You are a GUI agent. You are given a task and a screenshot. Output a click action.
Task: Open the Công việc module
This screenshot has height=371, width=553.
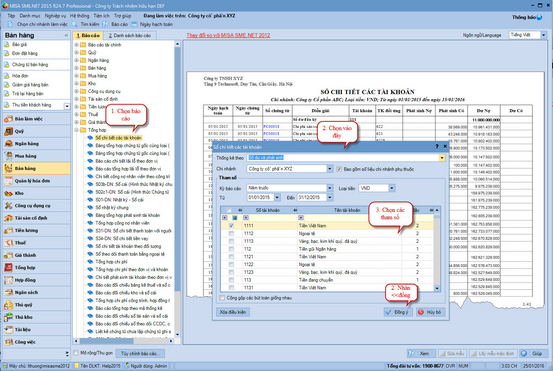[36, 342]
